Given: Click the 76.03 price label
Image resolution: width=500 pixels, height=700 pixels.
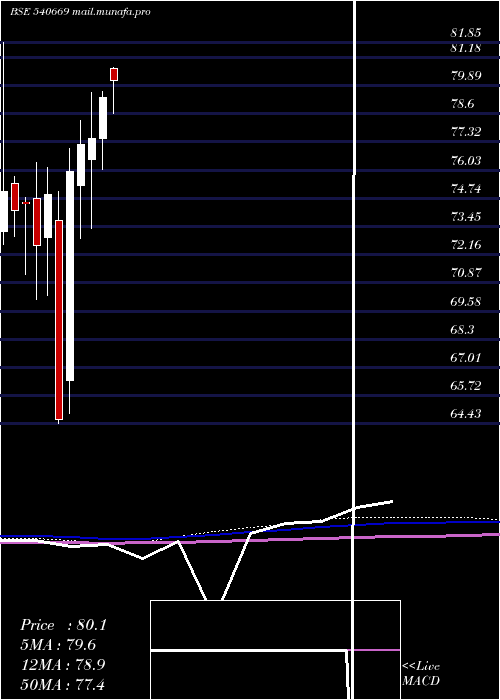Looking at the screenshot, I should tap(466, 160).
